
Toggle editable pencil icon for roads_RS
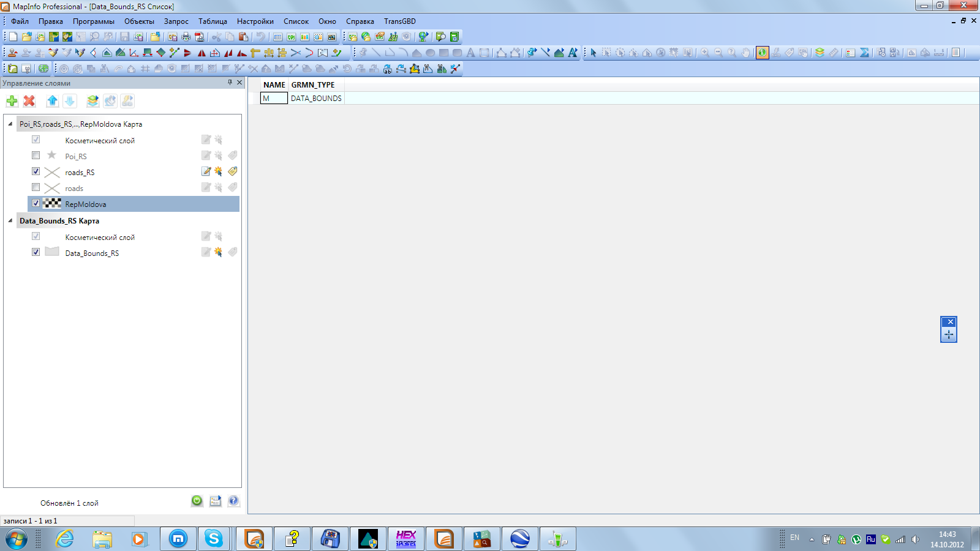point(206,171)
